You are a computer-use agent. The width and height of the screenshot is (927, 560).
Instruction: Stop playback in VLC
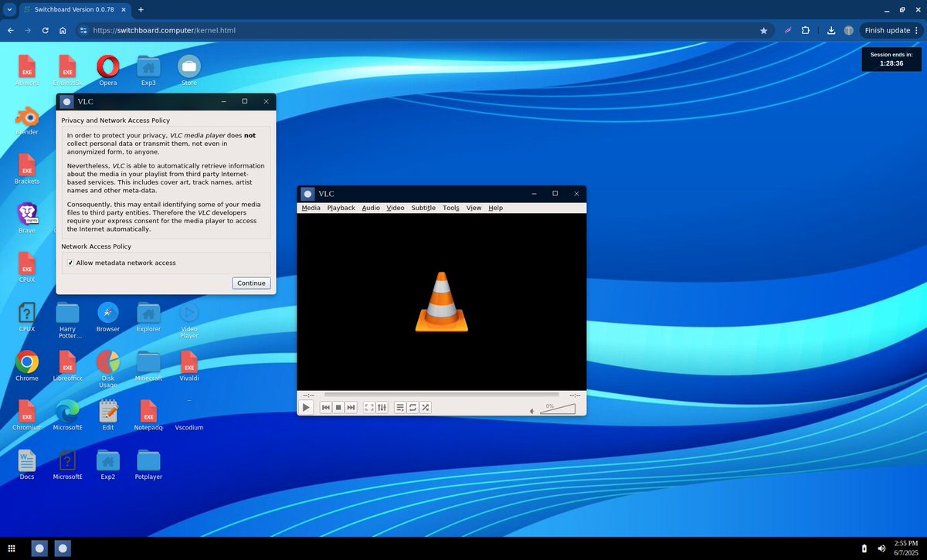[x=338, y=407]
